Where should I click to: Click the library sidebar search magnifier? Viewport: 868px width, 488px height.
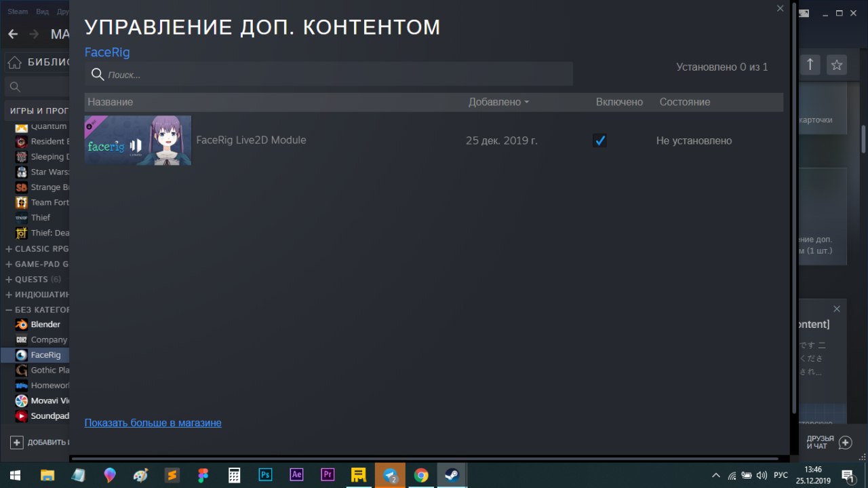(x=15, y=87)
